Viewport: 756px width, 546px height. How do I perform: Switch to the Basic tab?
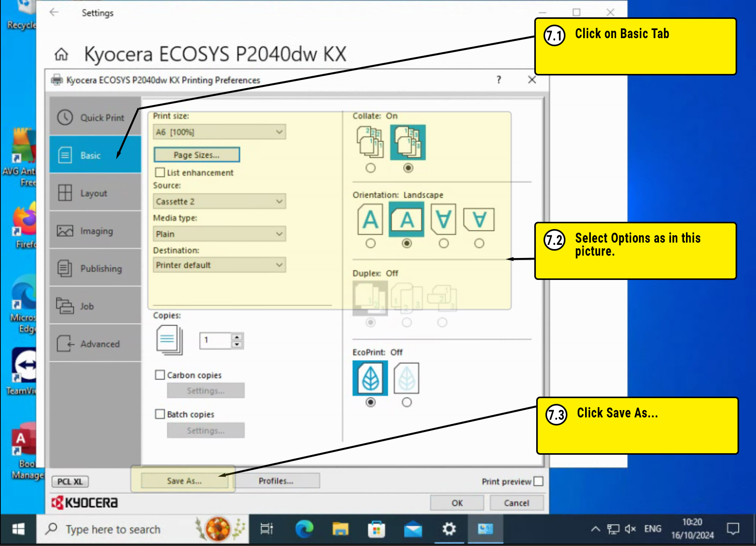(95, 155)
